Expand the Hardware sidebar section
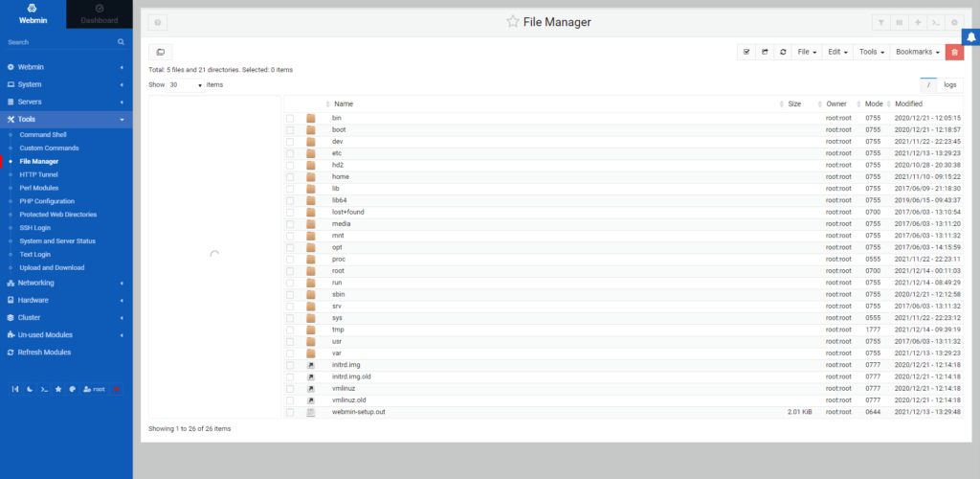 coord(66,300)
